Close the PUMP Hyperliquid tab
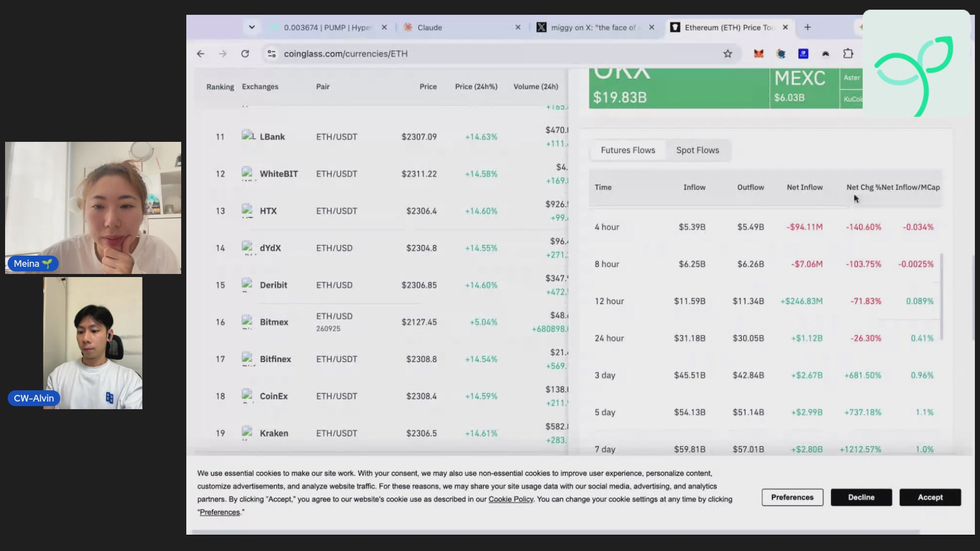Image resolution: width=980 pixels, height=551 pixels. coord(384,28)
